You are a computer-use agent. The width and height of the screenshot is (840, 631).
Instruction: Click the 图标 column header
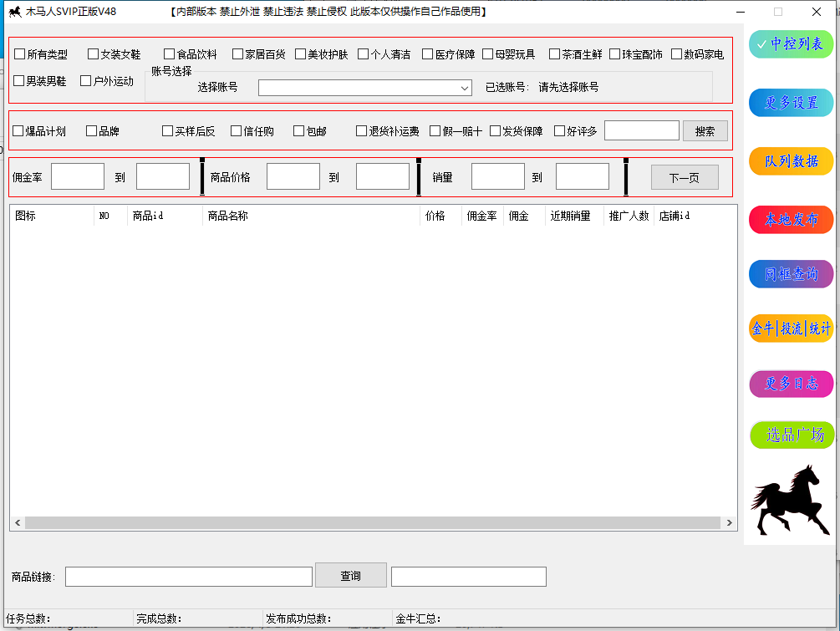pos(52,216)
